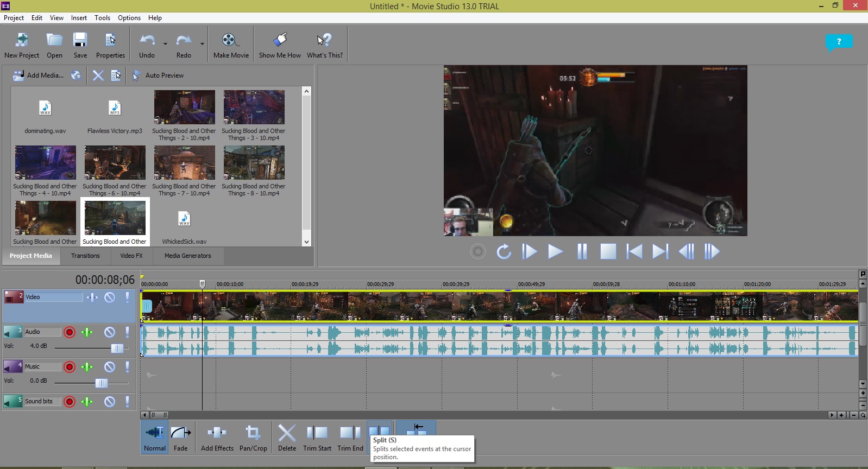Open the Edit menu
The image size is (868, 469).
click(x=37, y=18)
